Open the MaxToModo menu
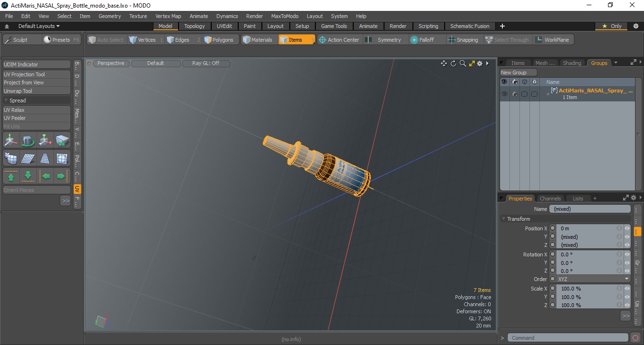The height and width of the screenshot is (345, 644). click(x=285, y=16)
